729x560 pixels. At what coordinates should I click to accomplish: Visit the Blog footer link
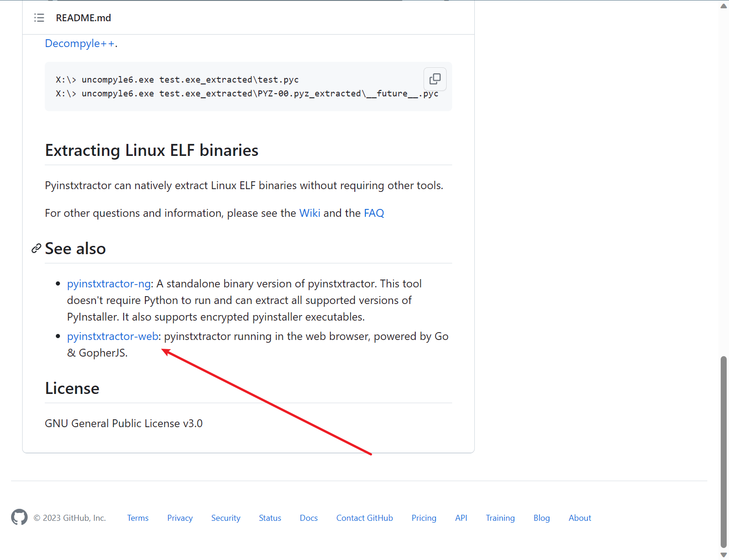pyautogui.click(x=542, y=518)
